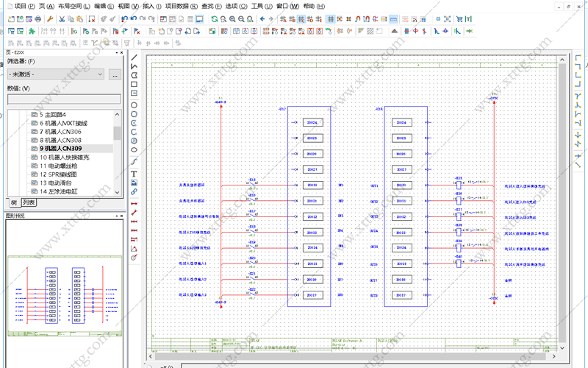Toggle the graphical preview window icon

click(199, 19)
